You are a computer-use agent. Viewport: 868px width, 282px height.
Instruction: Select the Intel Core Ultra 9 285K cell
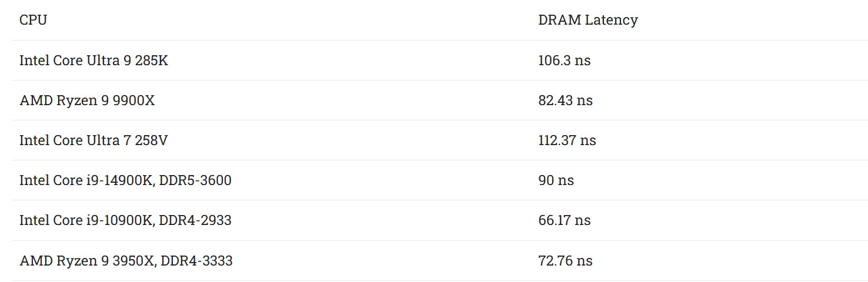pos(94,61)
